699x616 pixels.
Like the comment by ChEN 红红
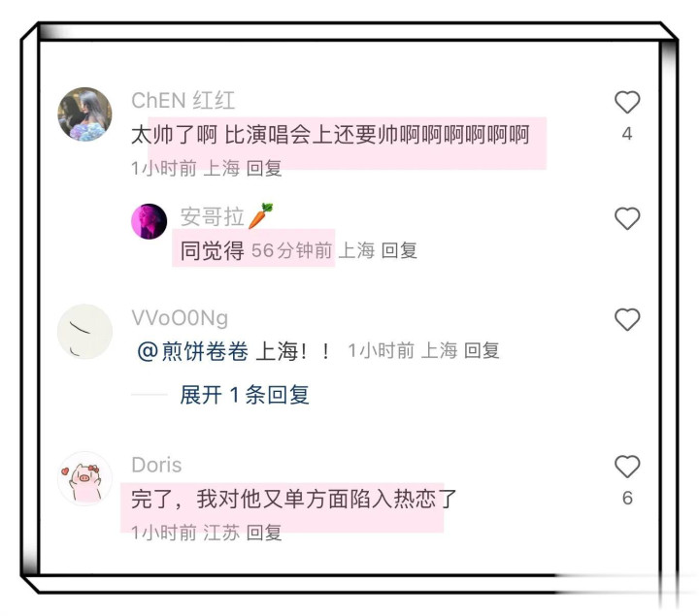coord(627,102)
